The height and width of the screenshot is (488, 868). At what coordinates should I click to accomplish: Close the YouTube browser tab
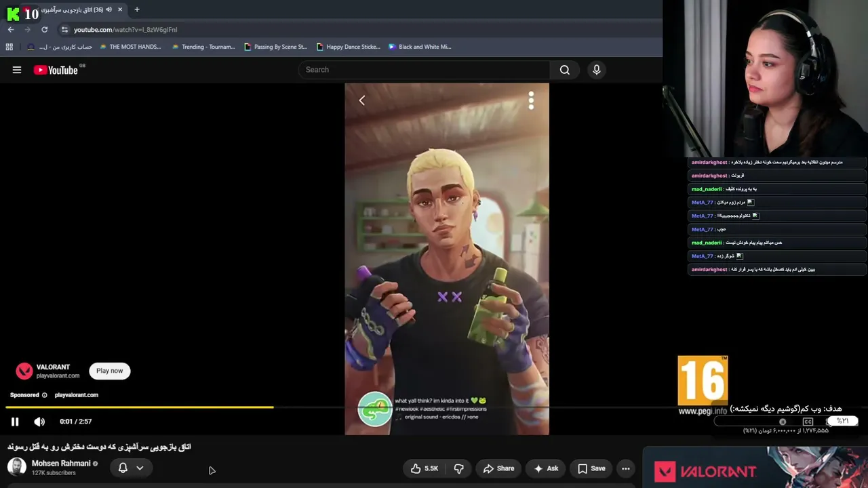pos(120,9)
